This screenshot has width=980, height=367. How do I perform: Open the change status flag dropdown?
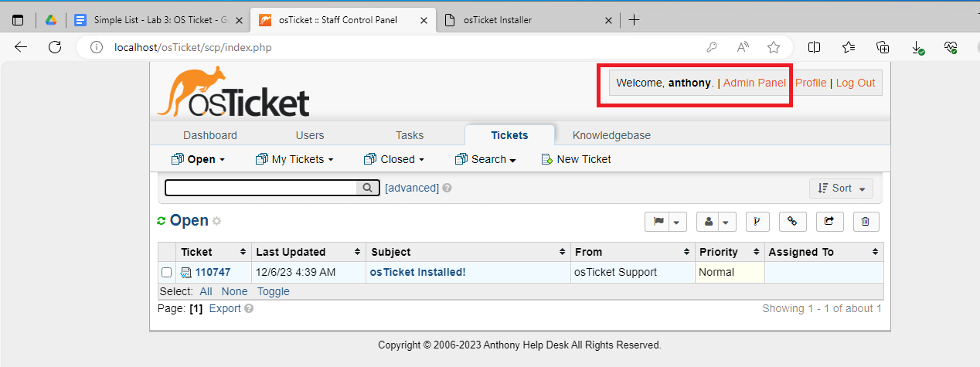[x=677, y=222]
